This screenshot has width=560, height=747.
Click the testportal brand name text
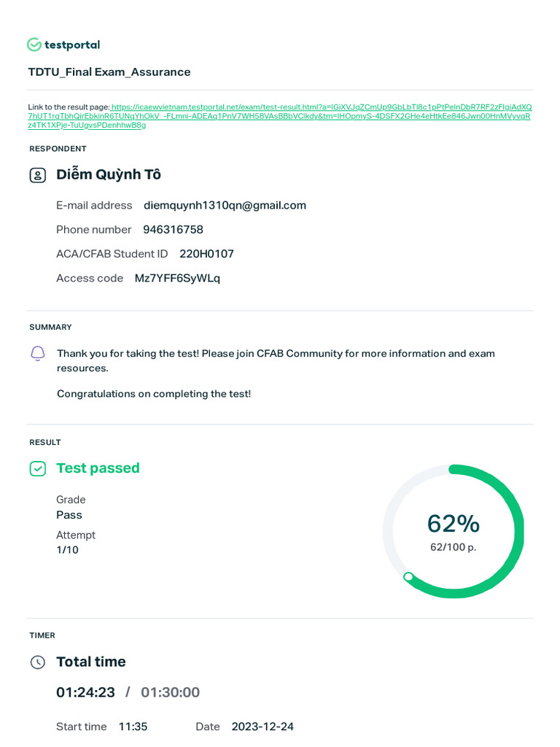click(72, 44)
